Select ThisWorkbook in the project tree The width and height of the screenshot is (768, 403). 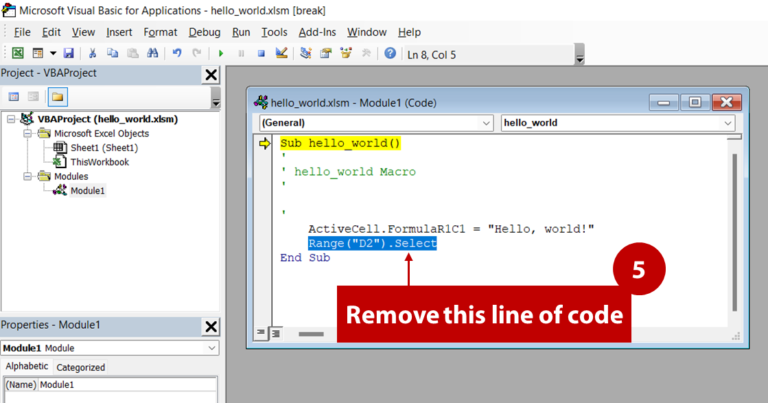101,161
